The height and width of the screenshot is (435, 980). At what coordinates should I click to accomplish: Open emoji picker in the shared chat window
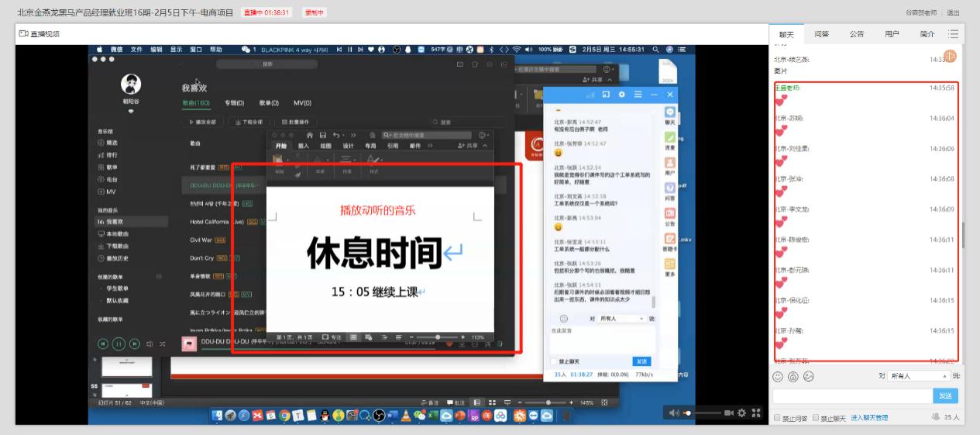tap(563, 319)
